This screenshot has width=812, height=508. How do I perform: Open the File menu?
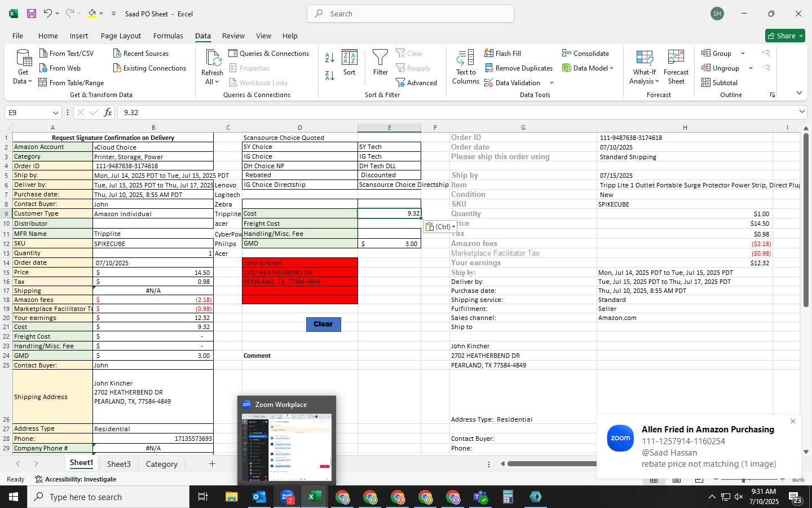(18, 36)
